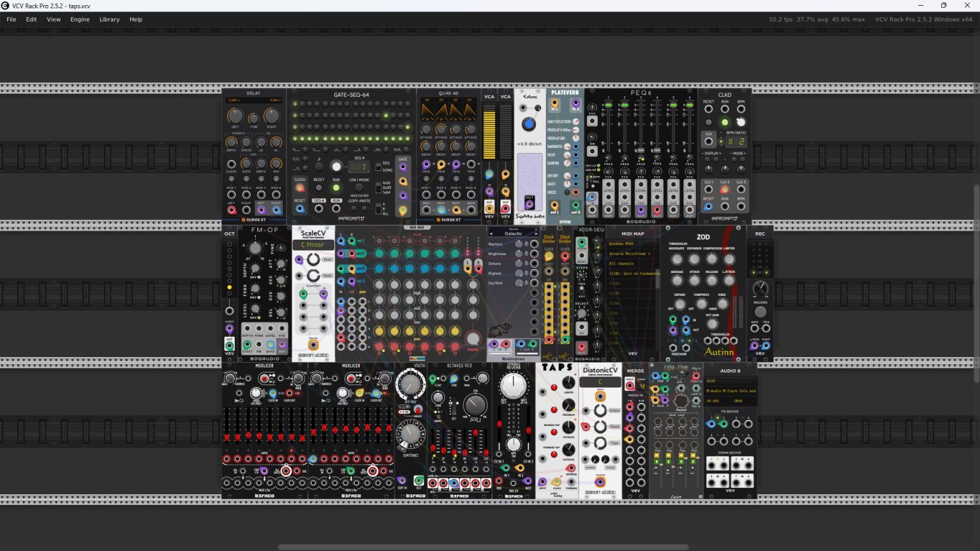Open the Galactic reverb selector on Airwindows
The image size is (980, 551).
514,233
